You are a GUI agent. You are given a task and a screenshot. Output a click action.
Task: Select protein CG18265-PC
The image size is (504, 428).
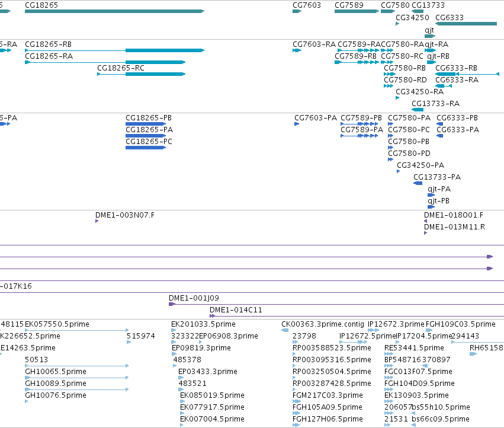coord(149,142)
